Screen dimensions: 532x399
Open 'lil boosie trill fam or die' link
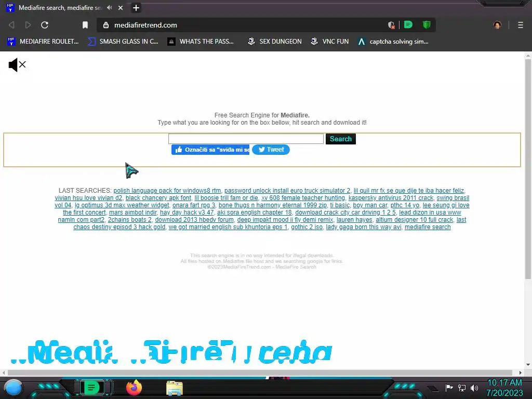(x=227, y=198)
